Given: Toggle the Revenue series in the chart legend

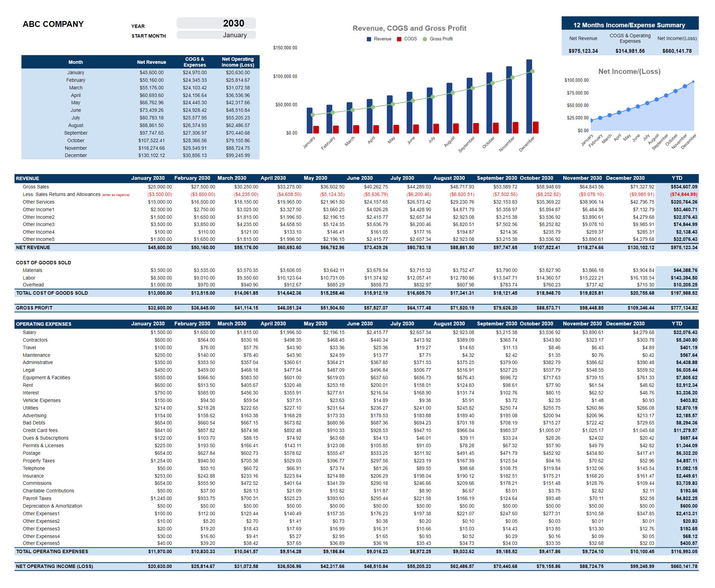Looking at the screenshot, I should pyautogui.click(x=379, y=39).
